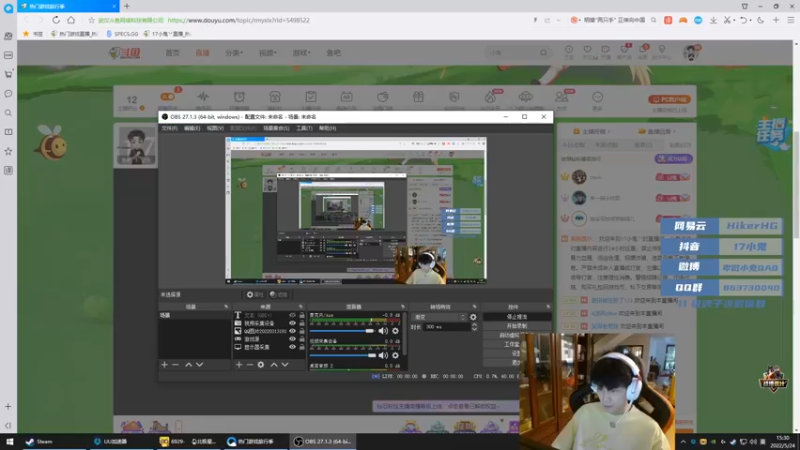Toggle lock on 文本 (GDI+) source
800x450 pixels.
pyautogui.click(x=302, y=315)
